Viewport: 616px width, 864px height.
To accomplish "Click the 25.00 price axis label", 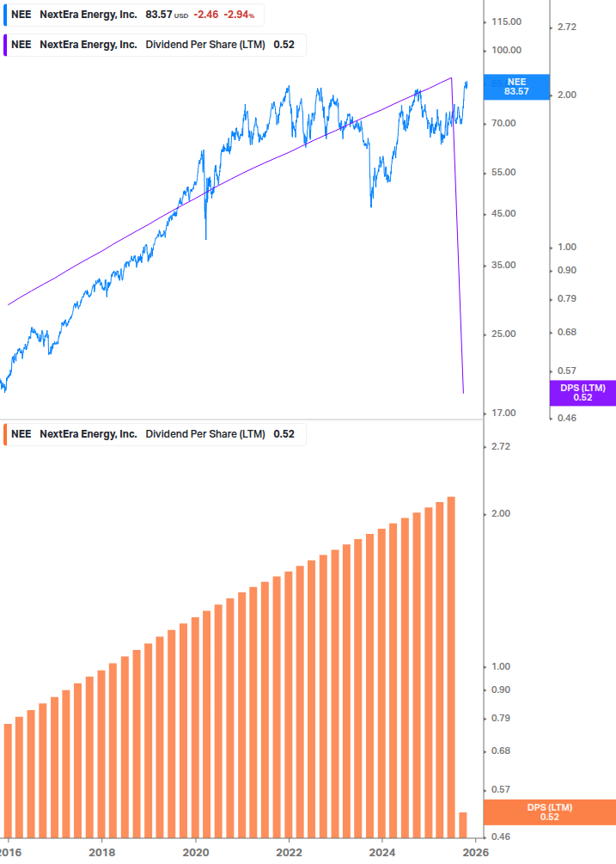I will click(x=503, y=334).
